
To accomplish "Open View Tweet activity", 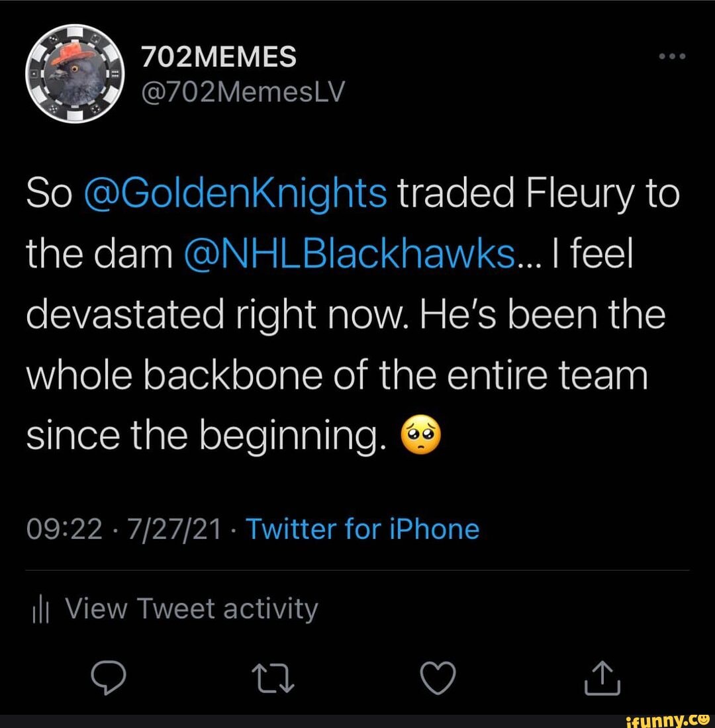I will (x=191, y=609).
